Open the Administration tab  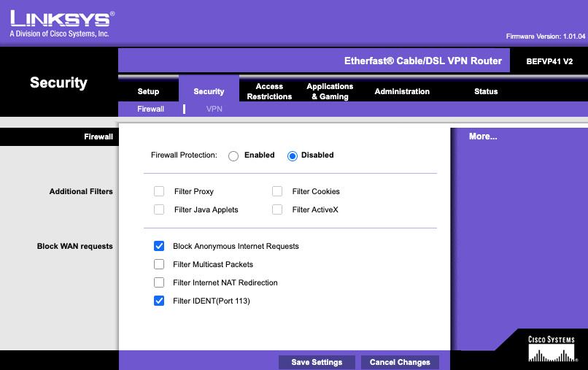[x=402, y=91]
